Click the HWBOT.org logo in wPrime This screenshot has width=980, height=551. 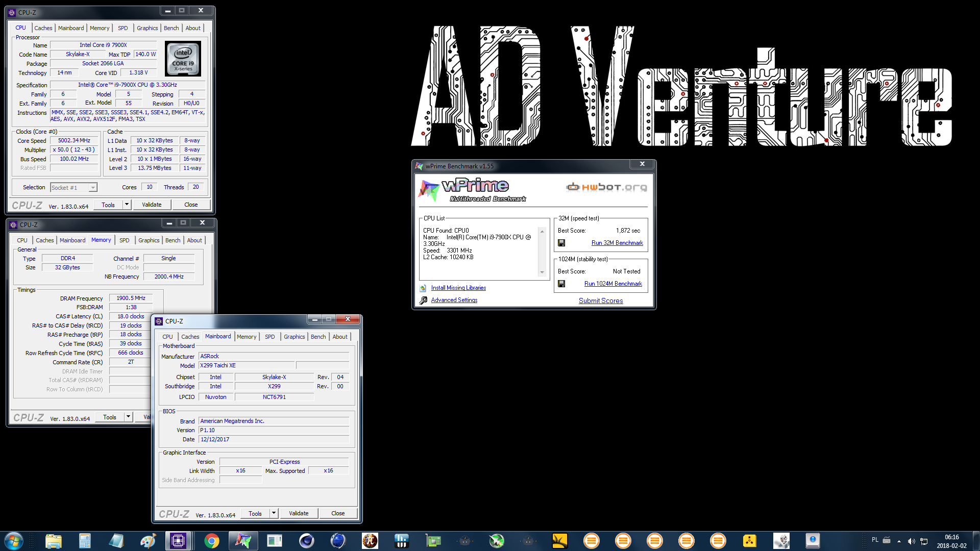click(606, 187)
